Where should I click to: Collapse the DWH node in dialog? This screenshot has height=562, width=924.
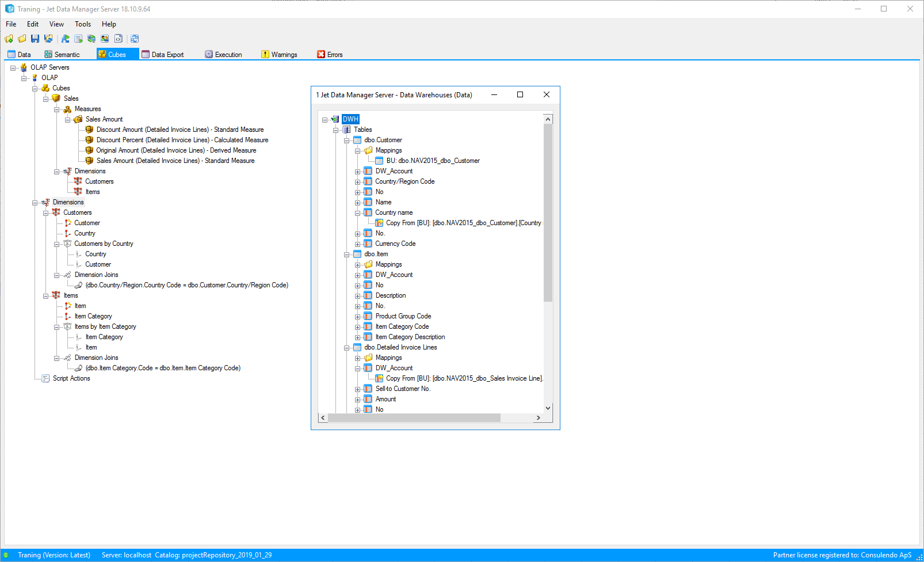point(324,120)
